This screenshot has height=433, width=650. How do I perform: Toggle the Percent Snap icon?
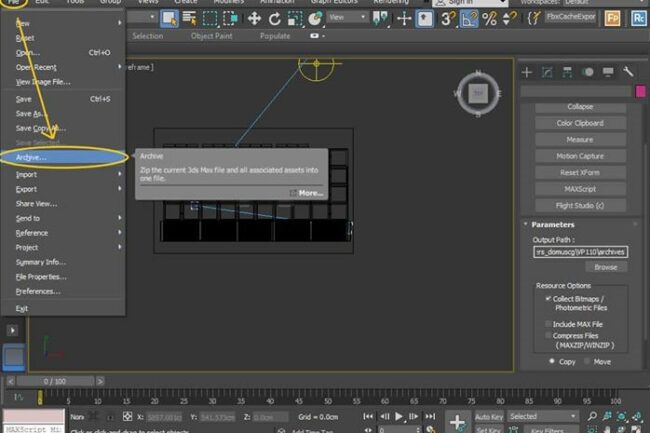pyautogui.click(x=490, y=19)
